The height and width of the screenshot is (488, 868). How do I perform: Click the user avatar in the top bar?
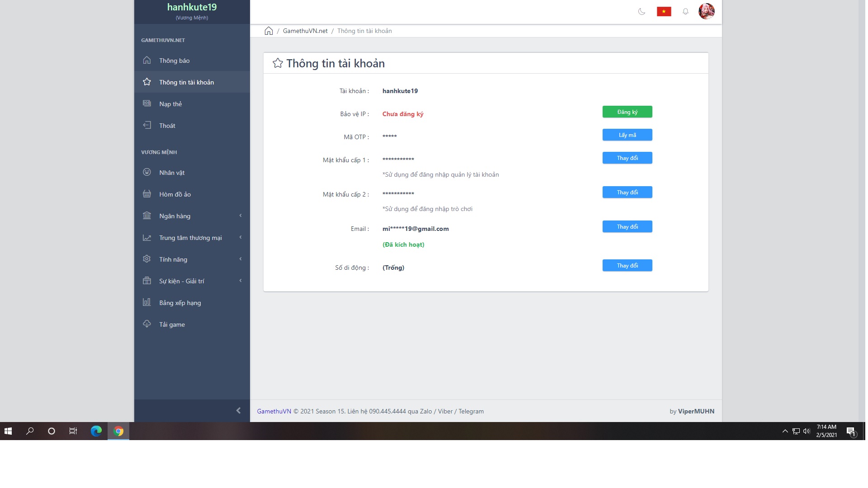tap(706, 11)
